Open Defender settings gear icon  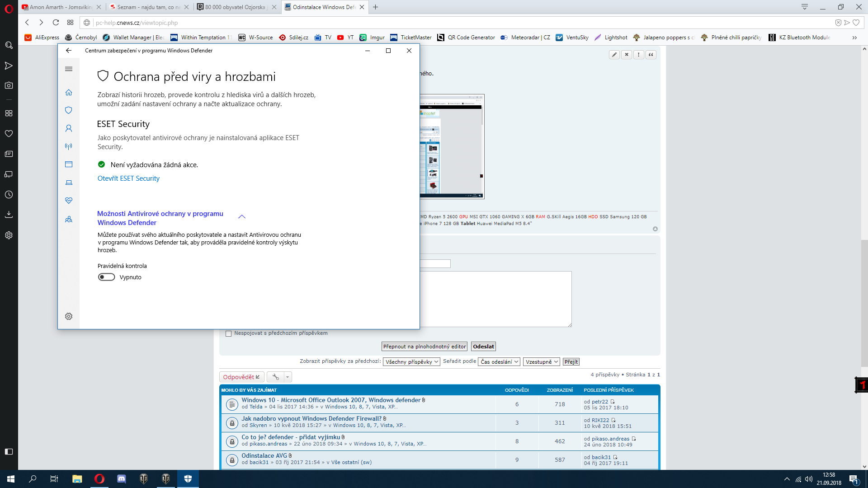(x=69, y=316)
